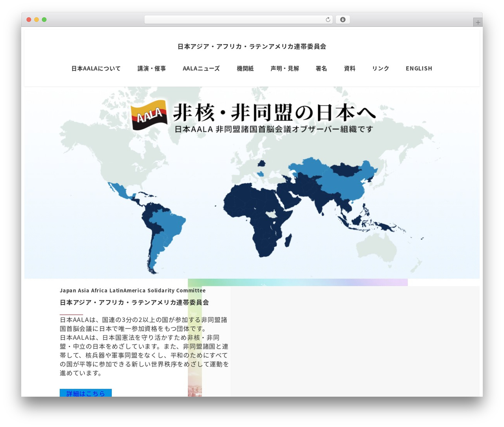
Task: Open the 講演・催事 menu item
Action: coord(152,69)
